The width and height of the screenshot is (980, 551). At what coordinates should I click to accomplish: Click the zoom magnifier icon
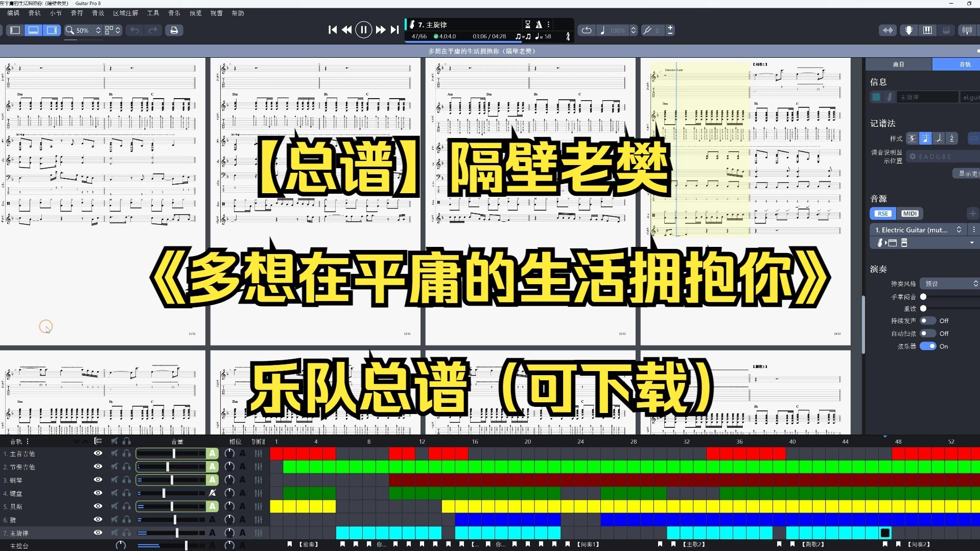[70, 30]
